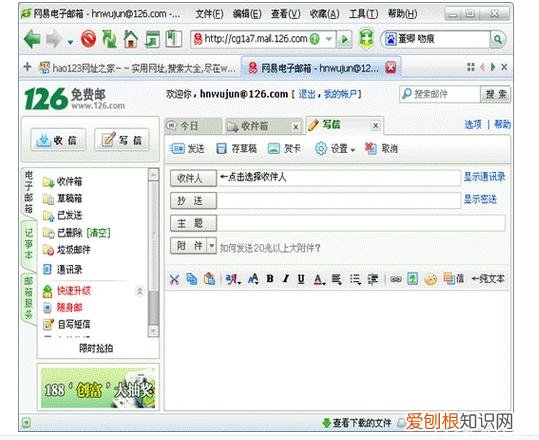Image resolution: width=539 pixels, height=440 pixels.
Task: Open text alignment icon in editor
Action: tap(337, 279)
